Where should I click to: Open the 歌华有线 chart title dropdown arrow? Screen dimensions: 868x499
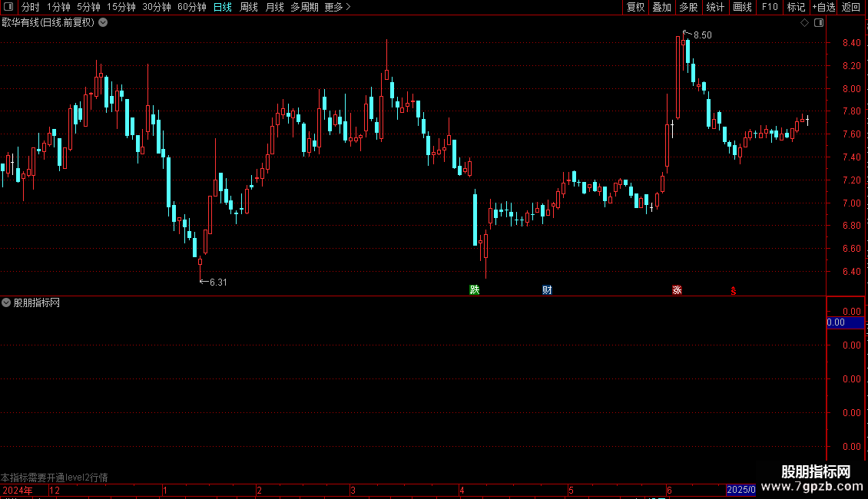click(x=103, y=23)
